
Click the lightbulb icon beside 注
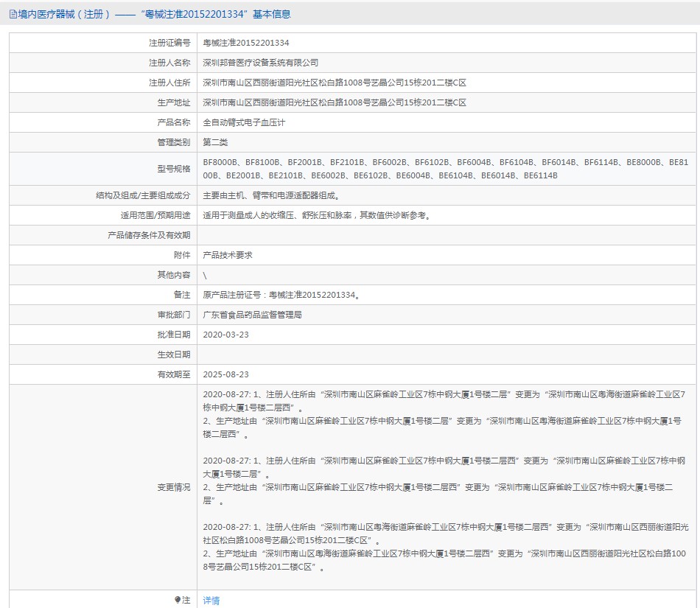[178, 599]
